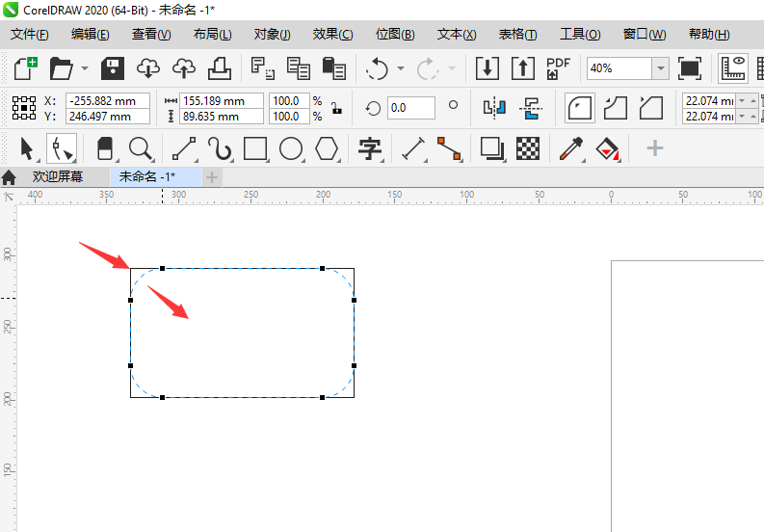The width and height of the screenshot is (764, 532).
Task: Choose the Ellipse tool
Action: [291, 148]
